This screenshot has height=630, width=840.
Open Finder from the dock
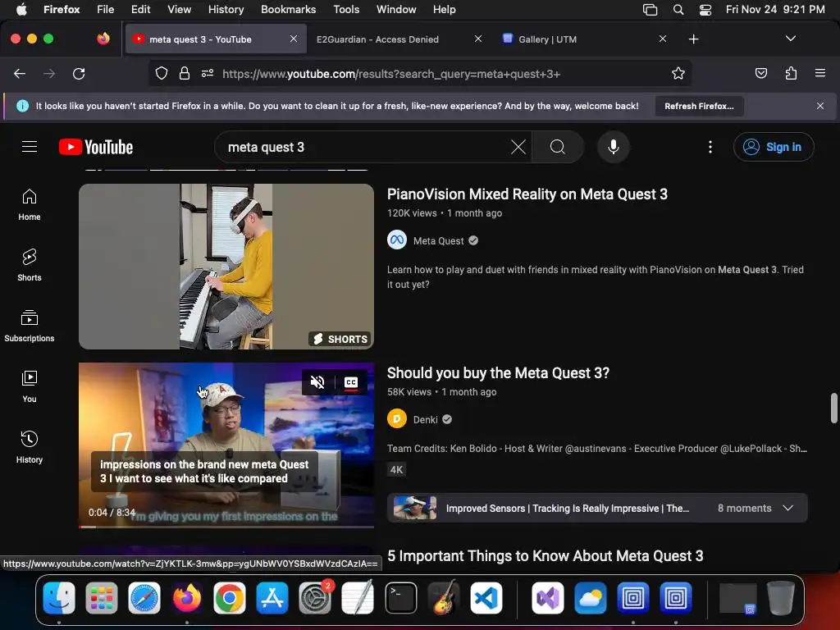click(59, 597)
